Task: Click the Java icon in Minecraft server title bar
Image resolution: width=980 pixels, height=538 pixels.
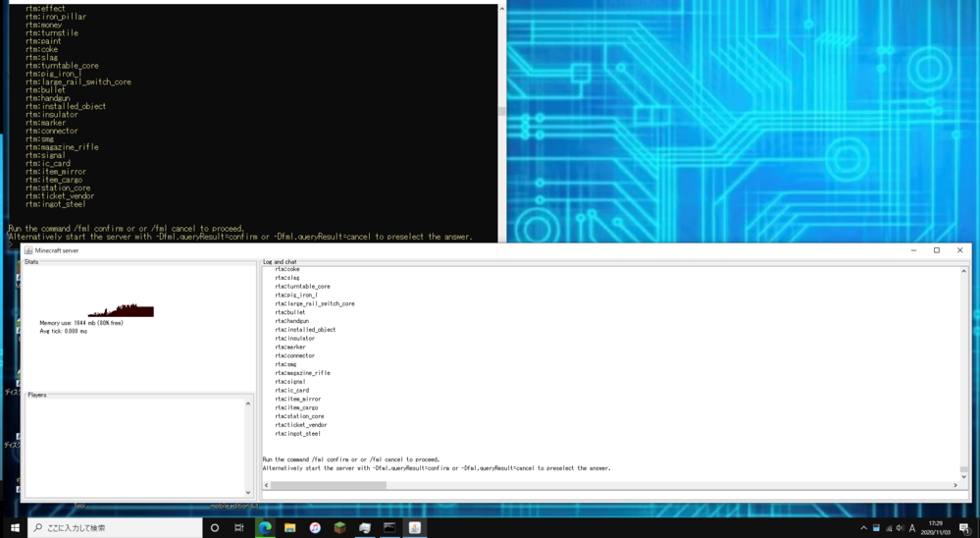Action: tap(28, 250)
